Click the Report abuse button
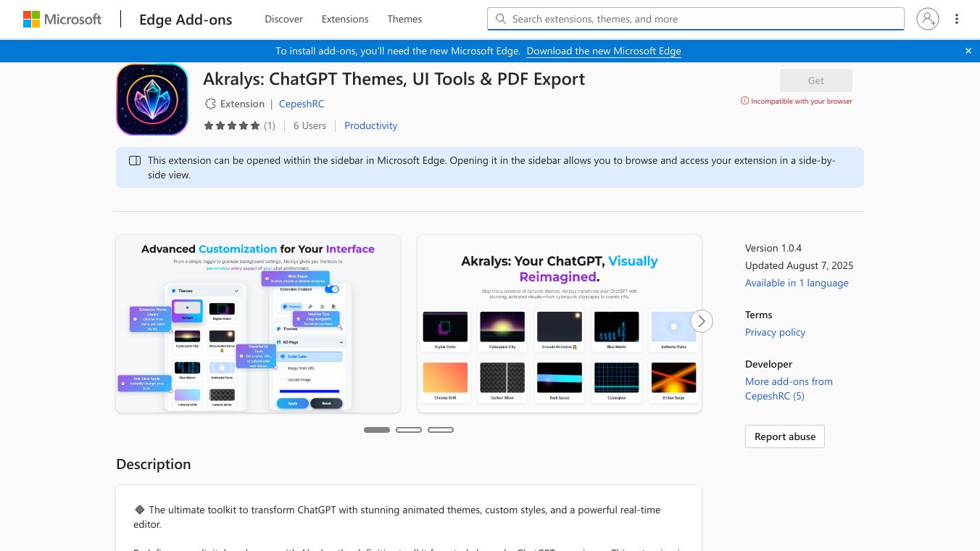The image size is (980, 551). [x=785, y=436]
